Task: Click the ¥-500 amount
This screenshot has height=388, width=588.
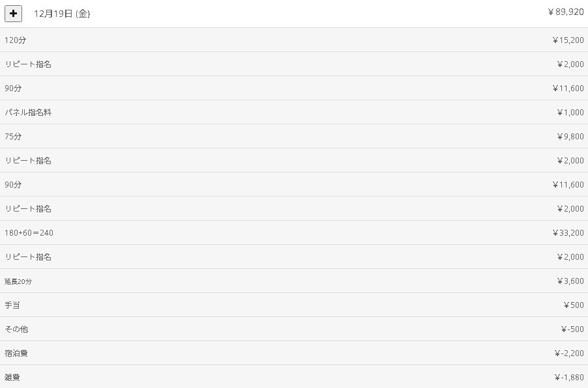Action: [x=572, y=329]
